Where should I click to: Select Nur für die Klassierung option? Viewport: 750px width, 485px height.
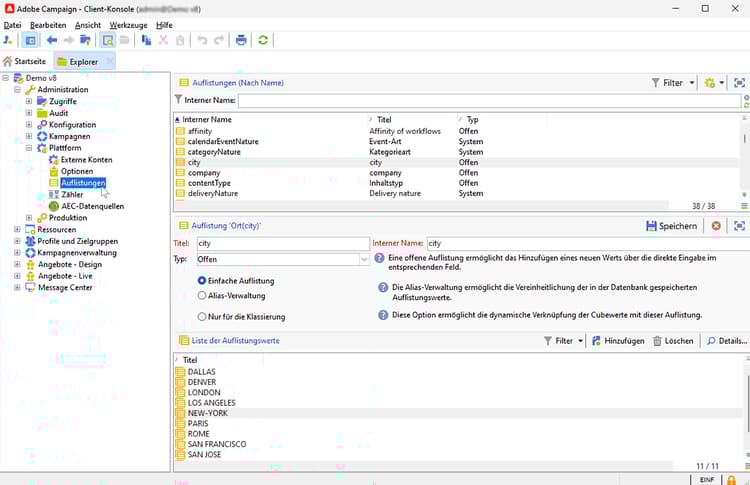tap(203, 317)
